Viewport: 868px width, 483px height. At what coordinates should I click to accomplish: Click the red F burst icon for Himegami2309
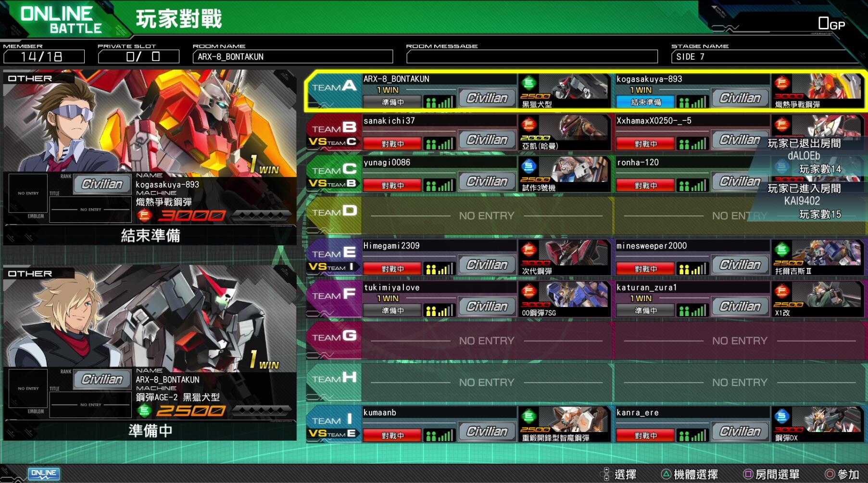tap(528, 250)
